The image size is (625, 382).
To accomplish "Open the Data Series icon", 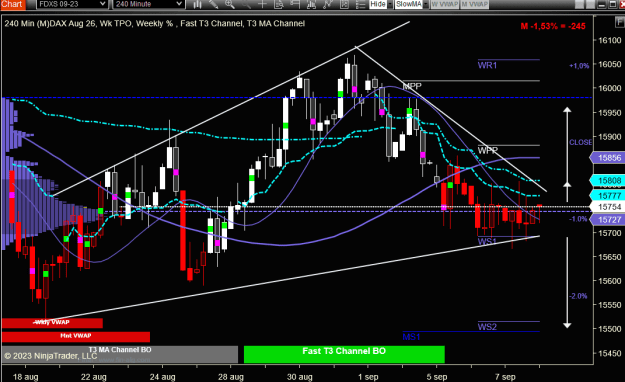I will point(312,4).
